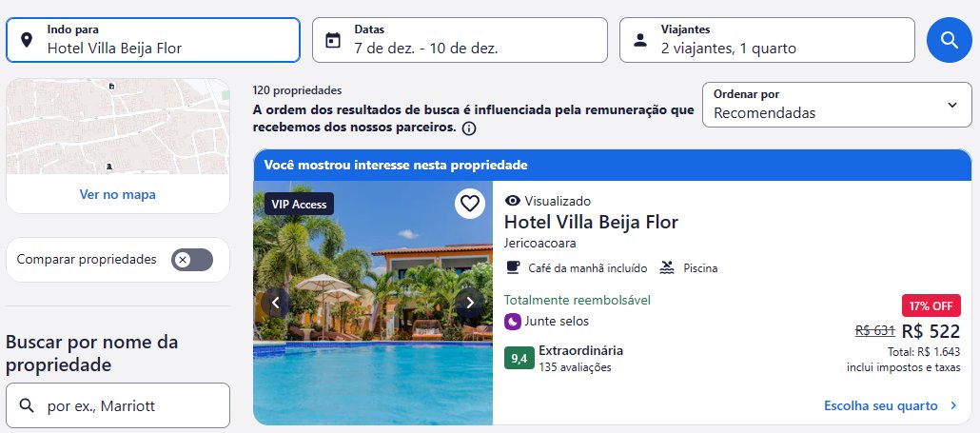Click the blue magnifier search button
Viewport: 980px width, 433px height.
pyautogui.click(x=949, y=40)
